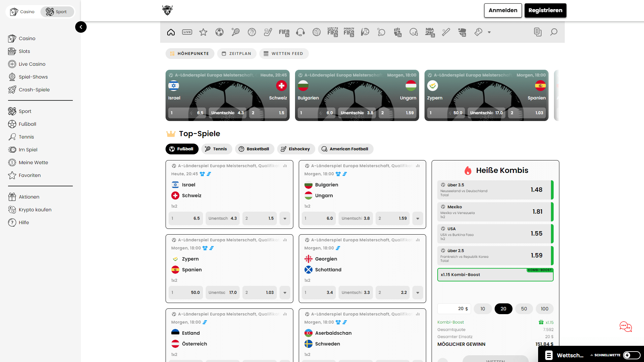Pick Ungarn odds 1.59 in match list
Image resolution: width=644 pixels, height=362 pixels.
click(393, 218)
